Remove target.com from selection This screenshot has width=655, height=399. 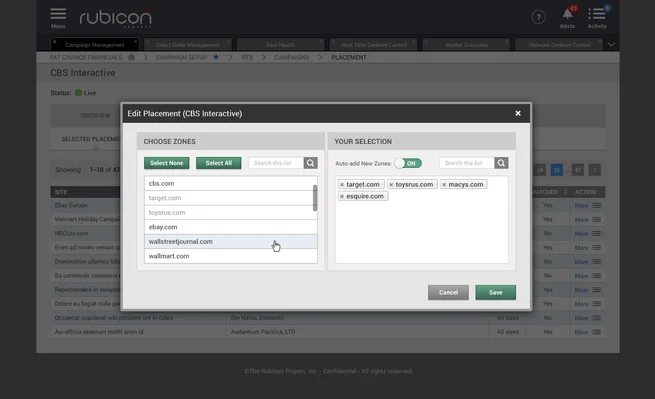pos(342,184)
